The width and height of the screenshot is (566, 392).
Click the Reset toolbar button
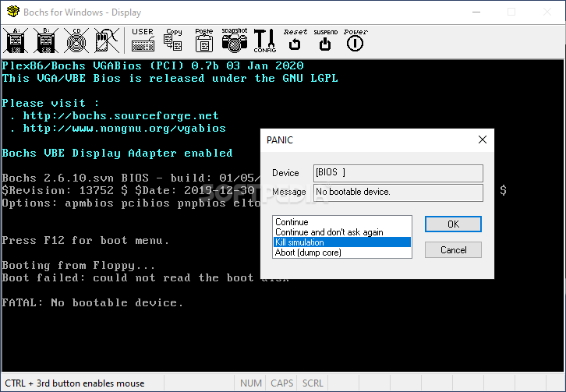click(295, 41)
